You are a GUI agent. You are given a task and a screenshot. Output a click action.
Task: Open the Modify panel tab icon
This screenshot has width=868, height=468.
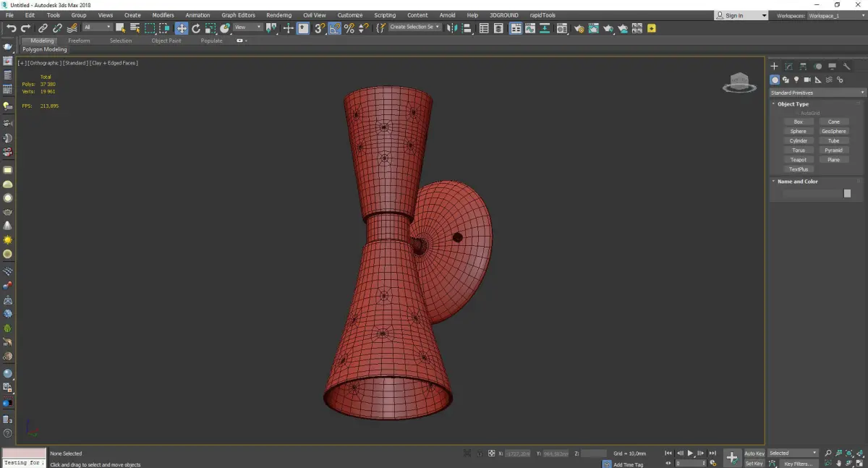pos(788,67)
